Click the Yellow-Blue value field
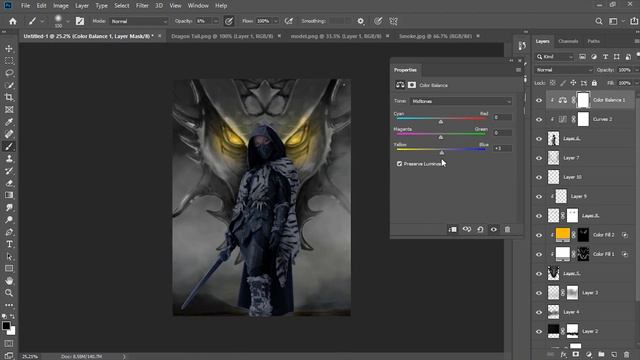The width and height of the screenshot is (640, 360). (x=502, y=148)
